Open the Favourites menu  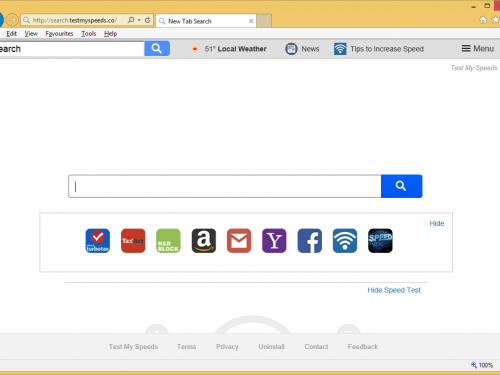pos(59,34)
